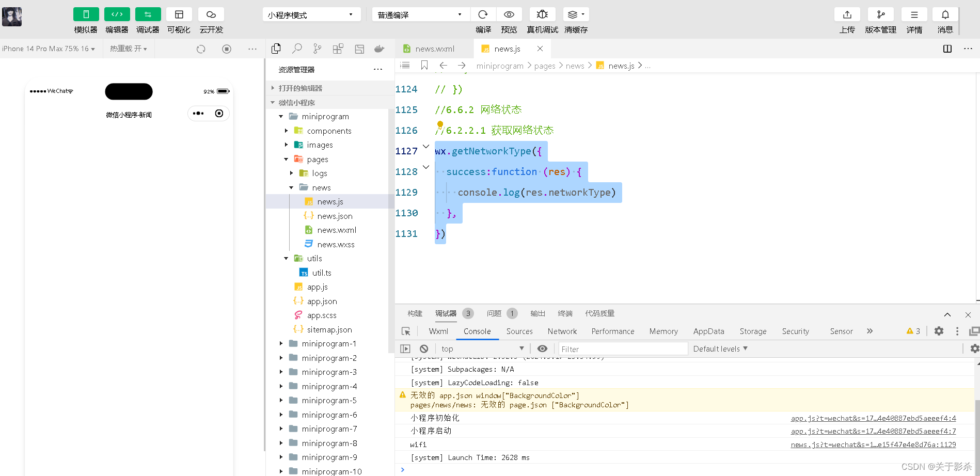Expand the 打开的编辑器 section

tap(329, 88)
